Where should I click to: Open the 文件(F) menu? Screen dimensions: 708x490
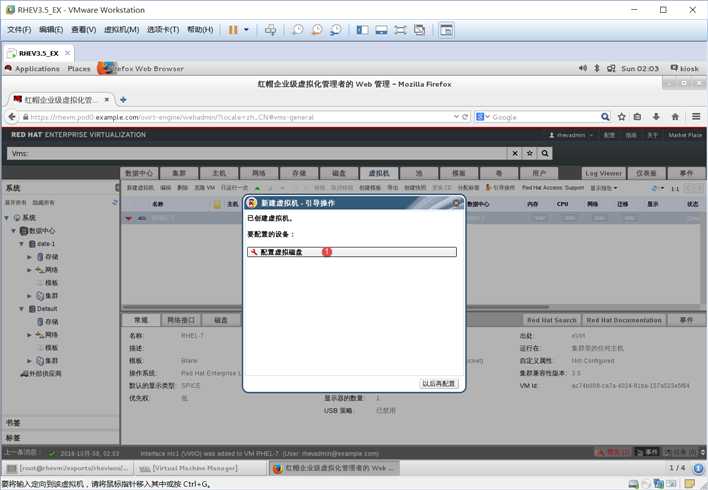click(19, 30)
